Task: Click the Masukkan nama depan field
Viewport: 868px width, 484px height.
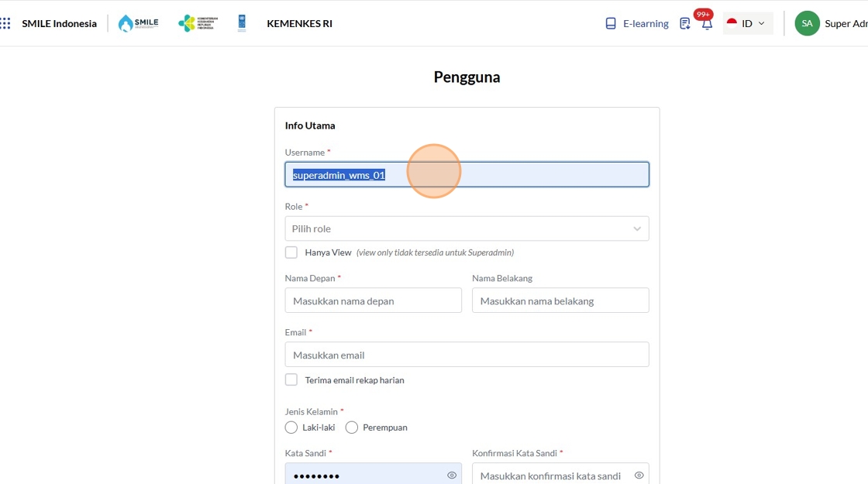Action: pyautogui.click(x=373, y=300)
